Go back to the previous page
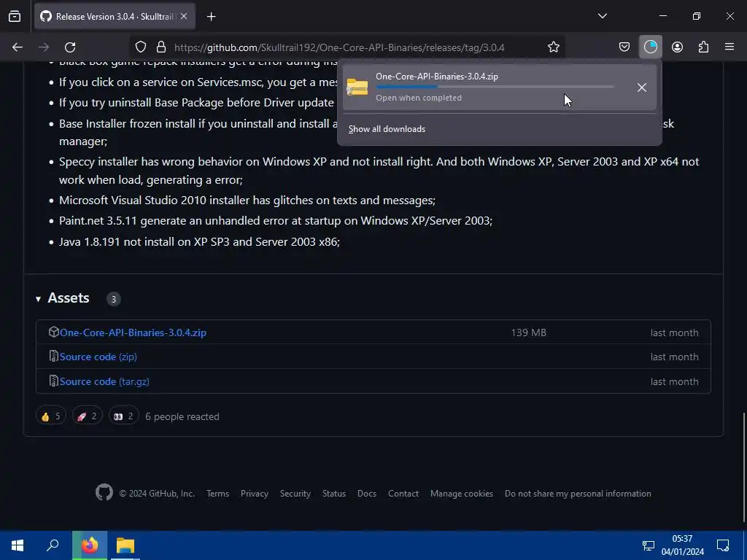This screenshot has width=747, height=560. pyautogui.click(x=18, y=47)
